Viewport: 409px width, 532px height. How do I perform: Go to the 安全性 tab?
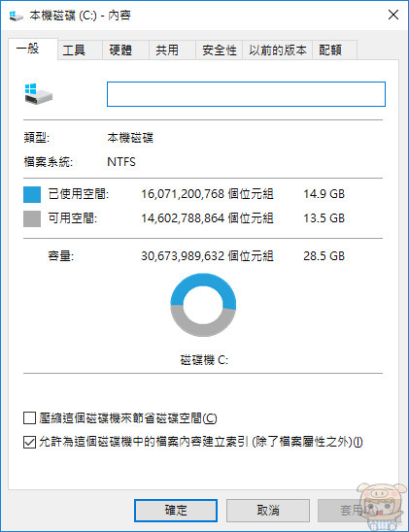[x=219, y=50]
